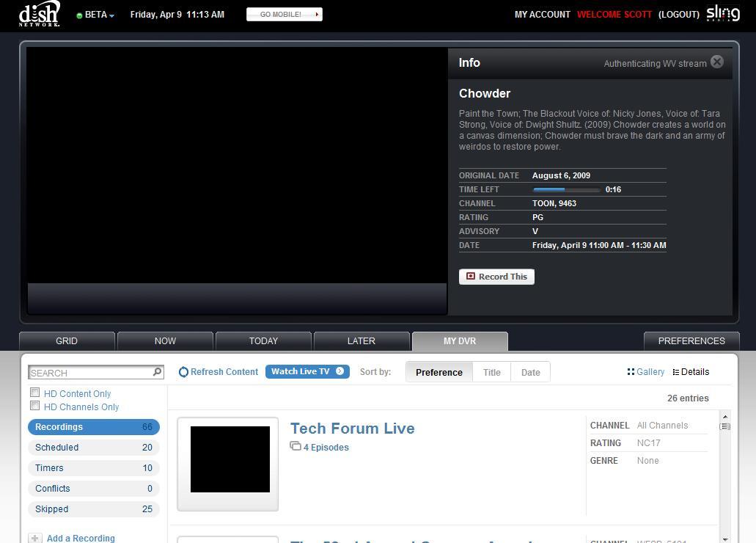Screen dimensions: 756x543
Task: Click the green BETA status dot
Action: point(79,15)
